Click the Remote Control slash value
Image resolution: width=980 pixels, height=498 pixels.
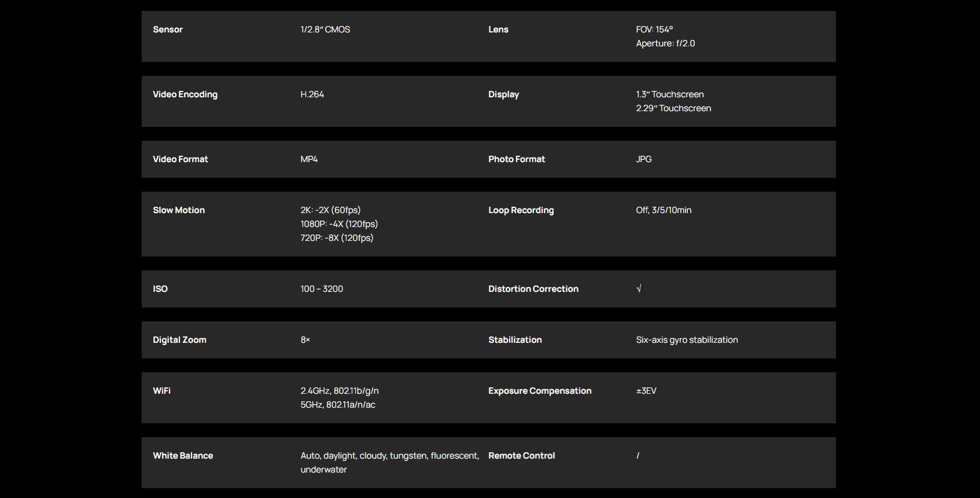(638, 456)
